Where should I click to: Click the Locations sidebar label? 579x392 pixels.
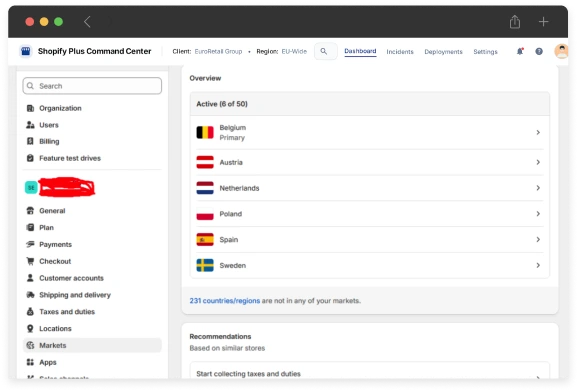click(55, 329)
